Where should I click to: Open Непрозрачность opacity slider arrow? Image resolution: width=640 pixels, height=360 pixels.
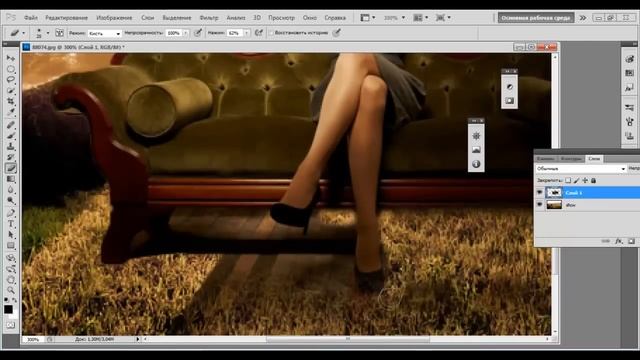(x=186, y=33)
